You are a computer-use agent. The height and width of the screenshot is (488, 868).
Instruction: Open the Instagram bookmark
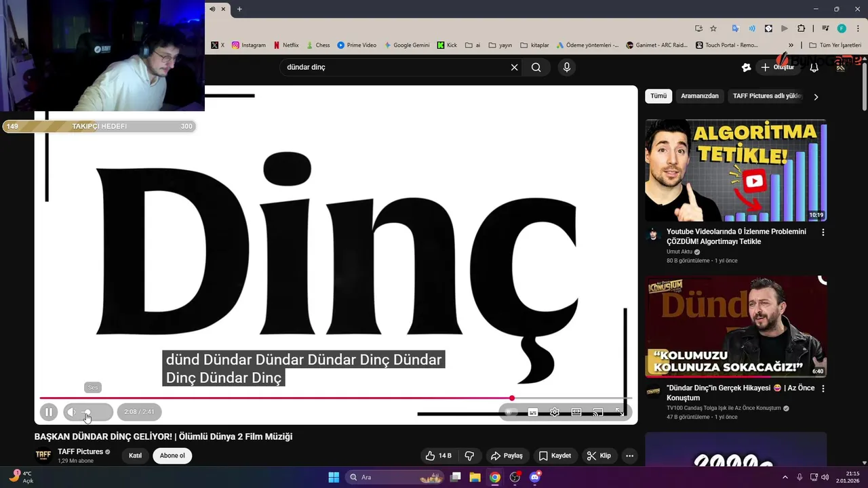pos(249,45)
